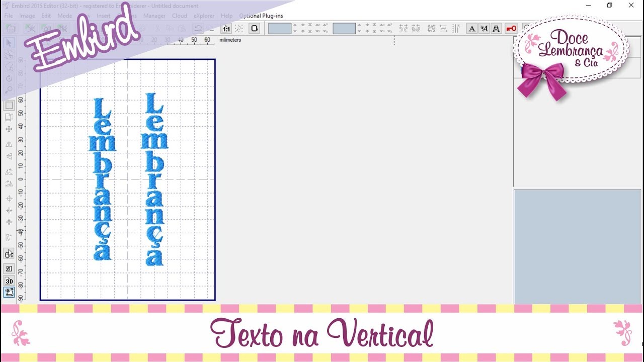Viewport: 644px width, 362px height.
Task: Click the up arrow beside the first color box
Action: point(295,25)
